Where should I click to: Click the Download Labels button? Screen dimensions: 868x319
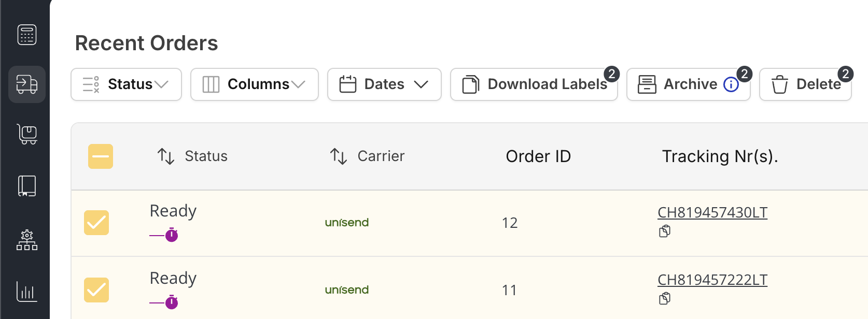534,84
